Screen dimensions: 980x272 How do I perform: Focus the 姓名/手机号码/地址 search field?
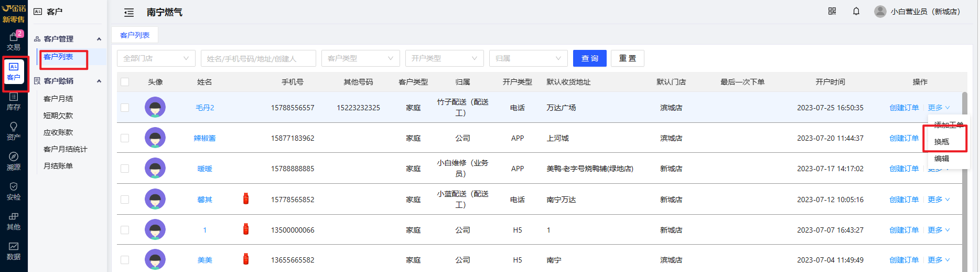click(259, 58)
